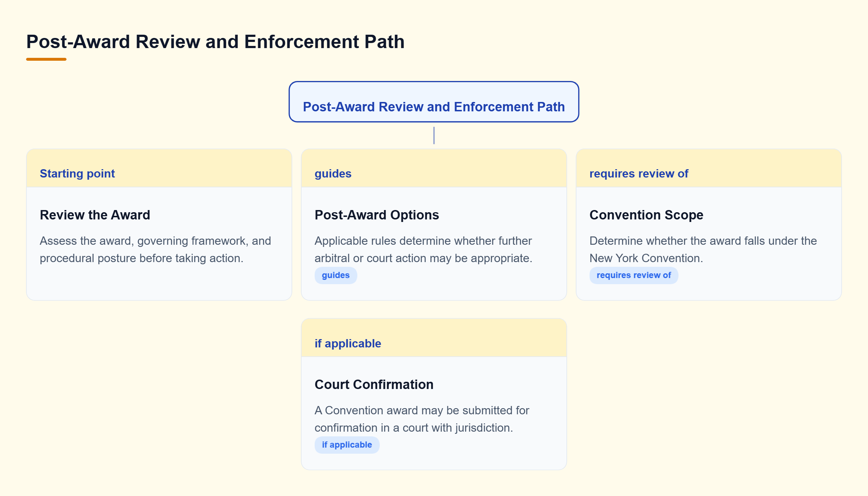The image size is (868, 496).
Task: Click the 'requires review of' pill tag
Action: (x=634, y=275)
